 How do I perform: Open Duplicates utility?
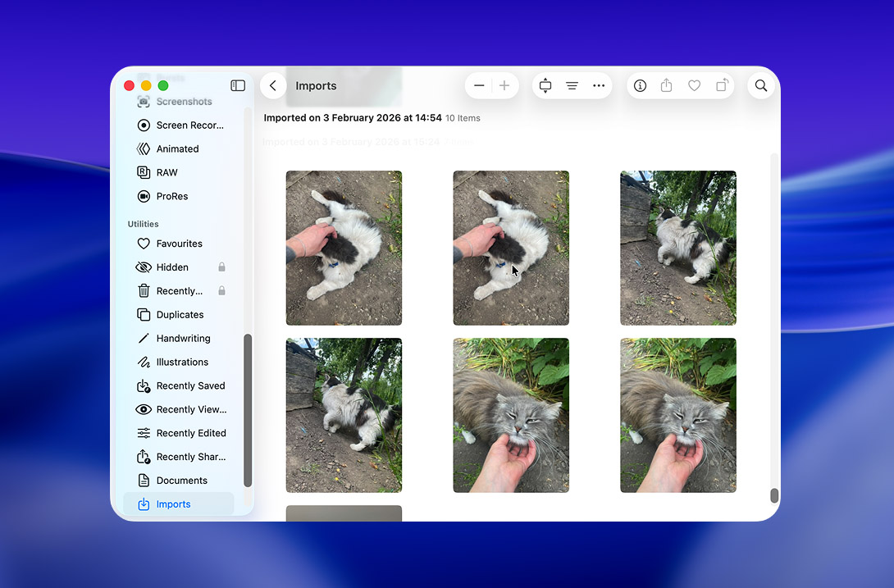(x=179, y=315)
